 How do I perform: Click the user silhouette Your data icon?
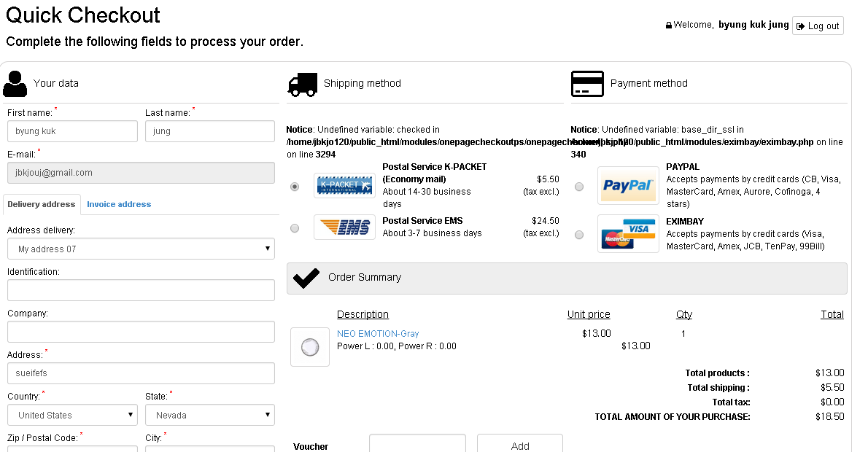tap(15, 84)
